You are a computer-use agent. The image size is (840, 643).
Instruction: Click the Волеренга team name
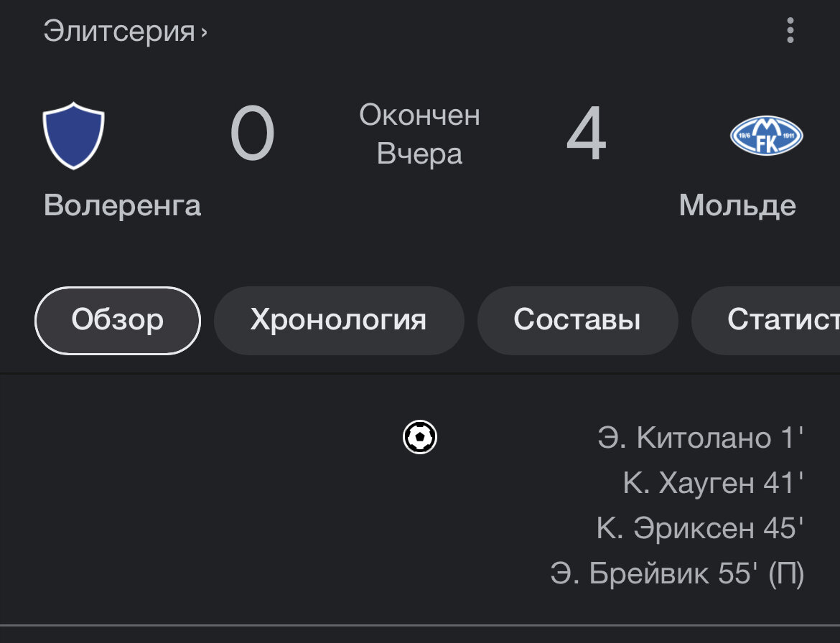pyautogui.click(x=122, y=206)
